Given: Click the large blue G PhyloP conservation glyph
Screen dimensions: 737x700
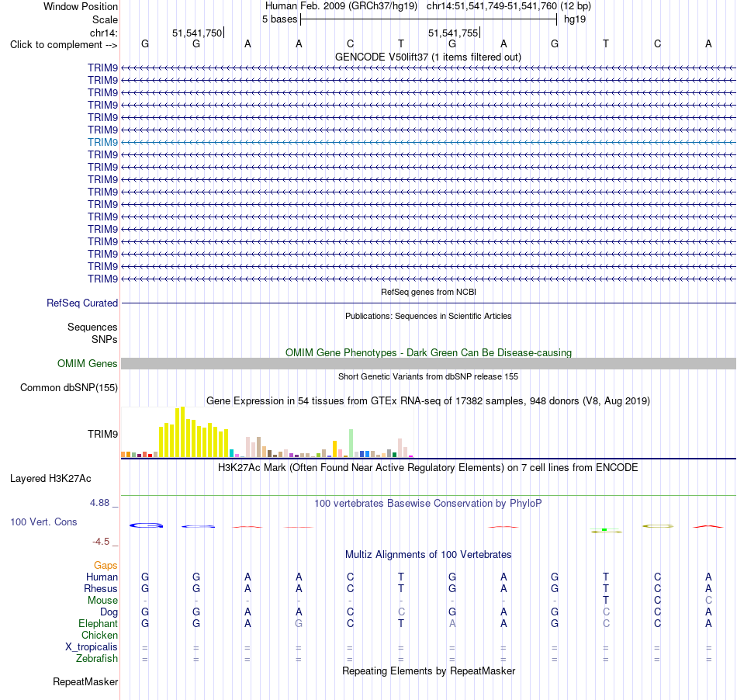Looking at the screenshot, I should tap(146, 525).
